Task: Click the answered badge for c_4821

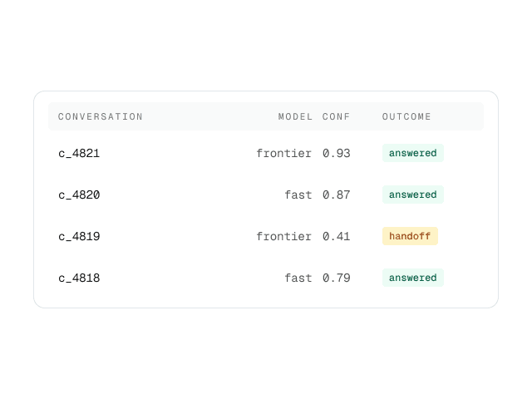Action: coord(413,153)
